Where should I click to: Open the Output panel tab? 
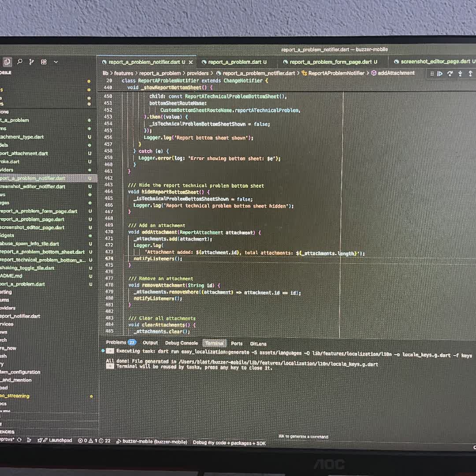point(150,342)
